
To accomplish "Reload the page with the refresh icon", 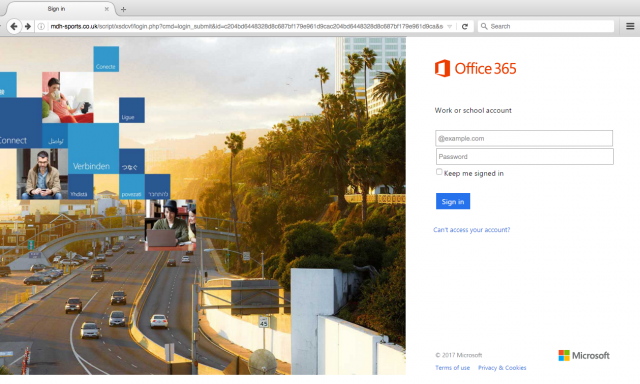I will coord(464,27).
